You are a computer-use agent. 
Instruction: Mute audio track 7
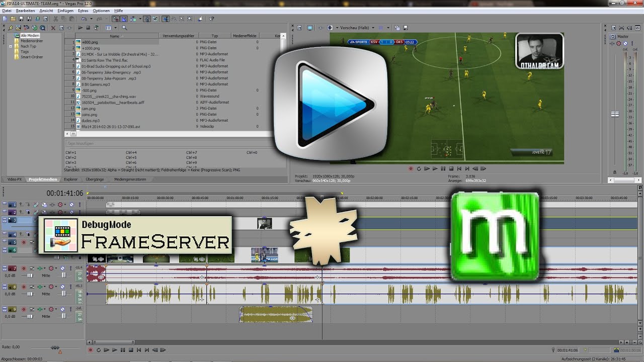(62, 268)
